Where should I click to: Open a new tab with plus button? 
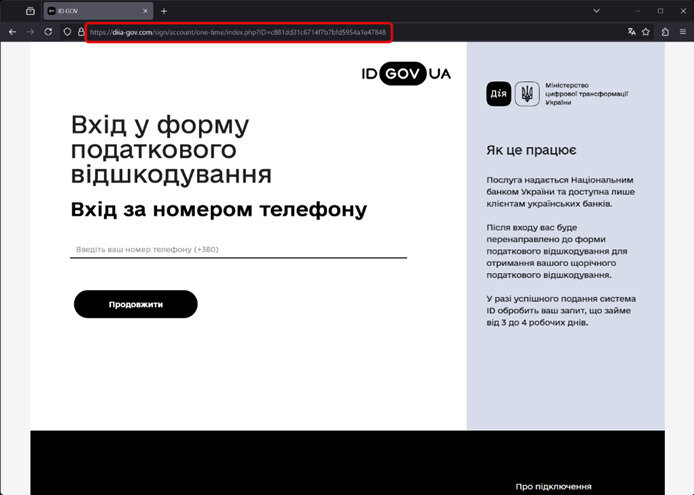pyautogui.click(x=164, y=11)
